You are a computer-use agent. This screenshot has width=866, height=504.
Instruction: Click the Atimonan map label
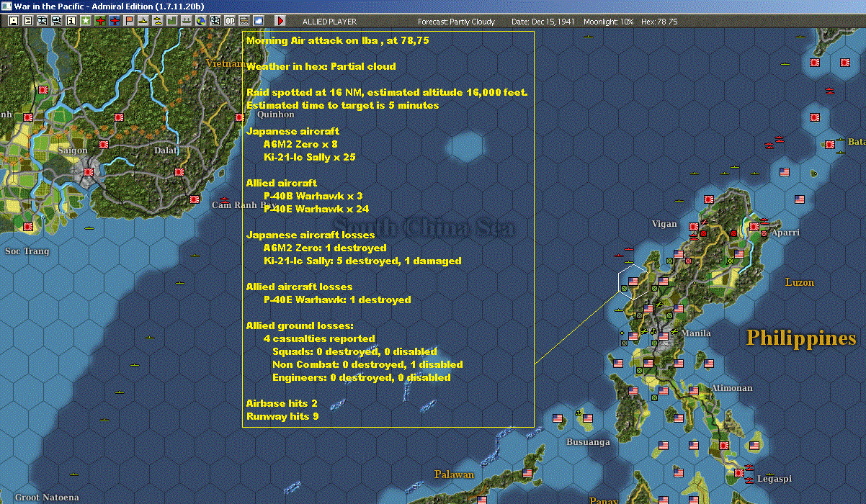[731, 388]
